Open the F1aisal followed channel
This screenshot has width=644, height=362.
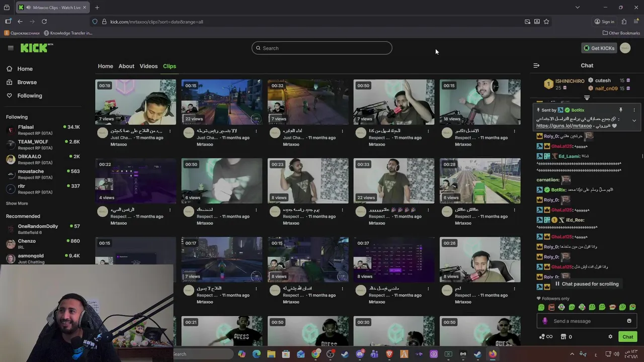click(43, 130)
